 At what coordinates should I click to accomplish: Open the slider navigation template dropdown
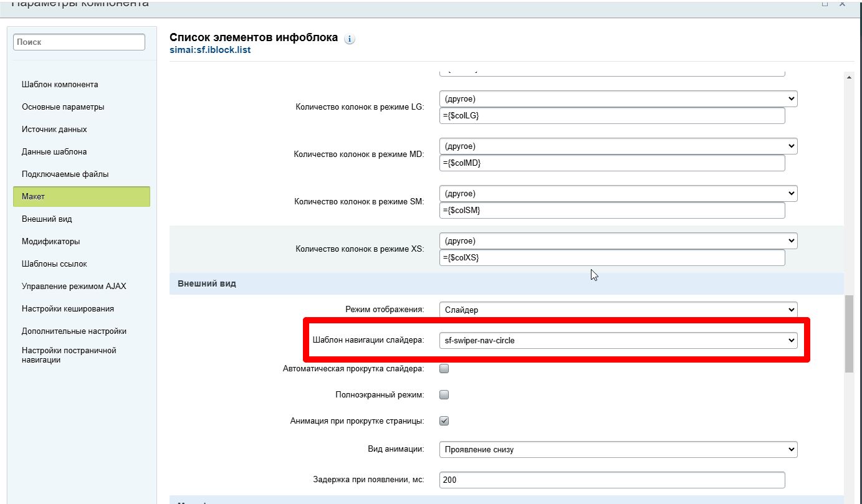[x=618, y=340]
